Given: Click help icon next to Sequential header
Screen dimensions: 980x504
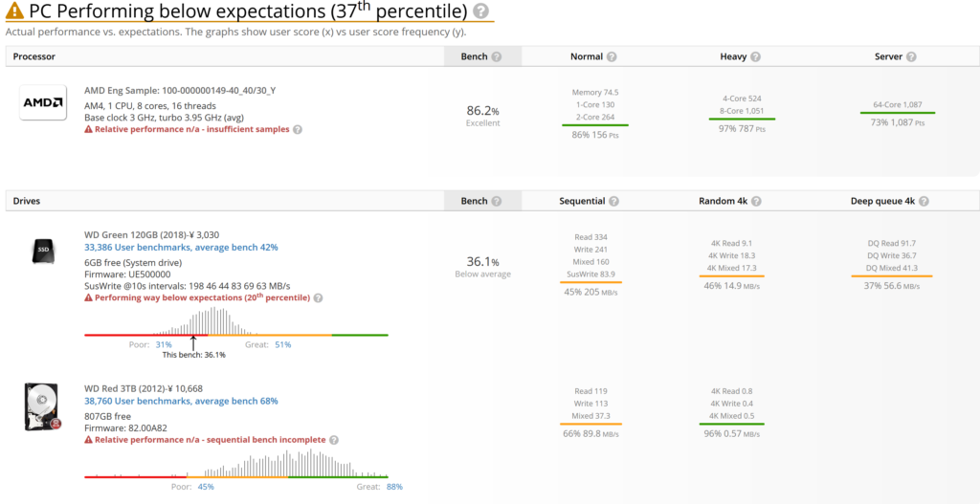Looking at the screenshot, I should tap(613, 202).
